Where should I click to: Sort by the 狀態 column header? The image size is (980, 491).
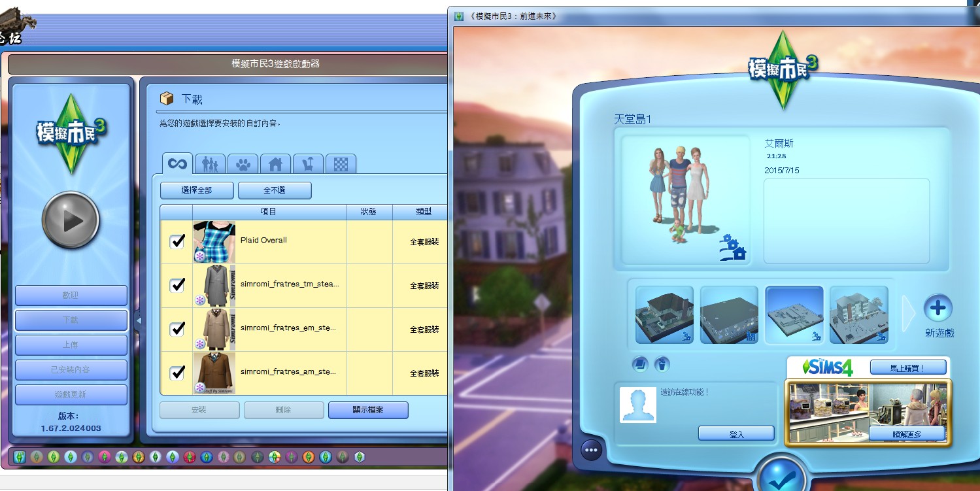pyautogui.click(x=369, y=212)
